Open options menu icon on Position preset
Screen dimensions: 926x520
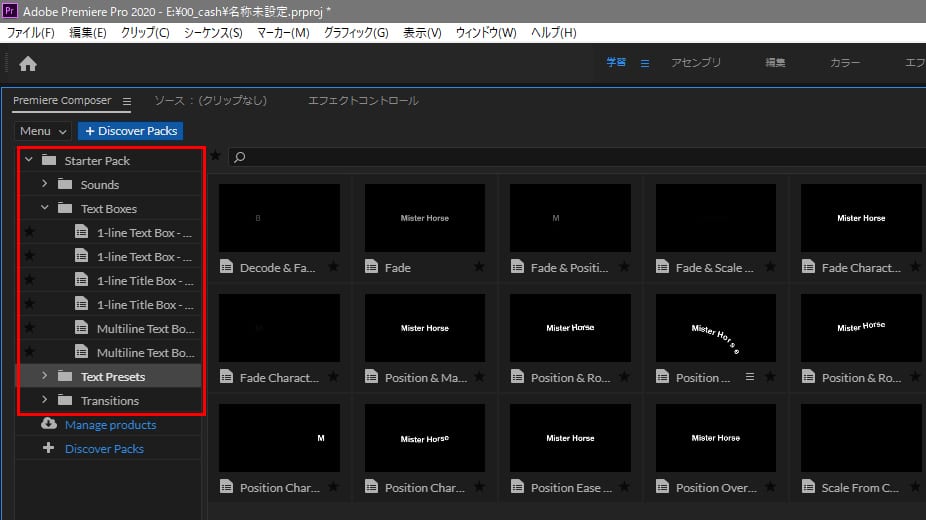[749, 377]
